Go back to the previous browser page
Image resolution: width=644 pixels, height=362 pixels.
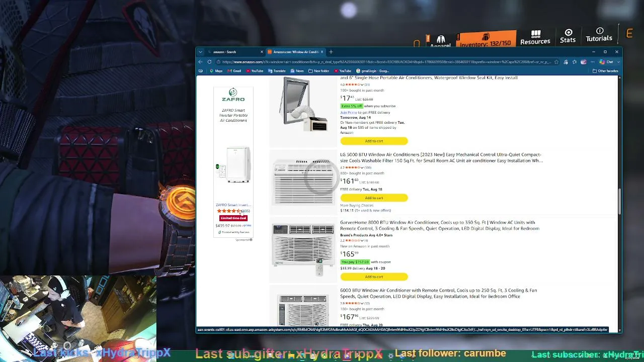click(200, 62)
